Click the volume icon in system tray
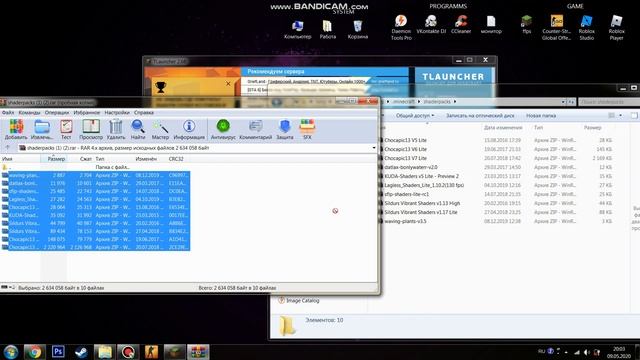640x360 pixels. coord(587,352)
